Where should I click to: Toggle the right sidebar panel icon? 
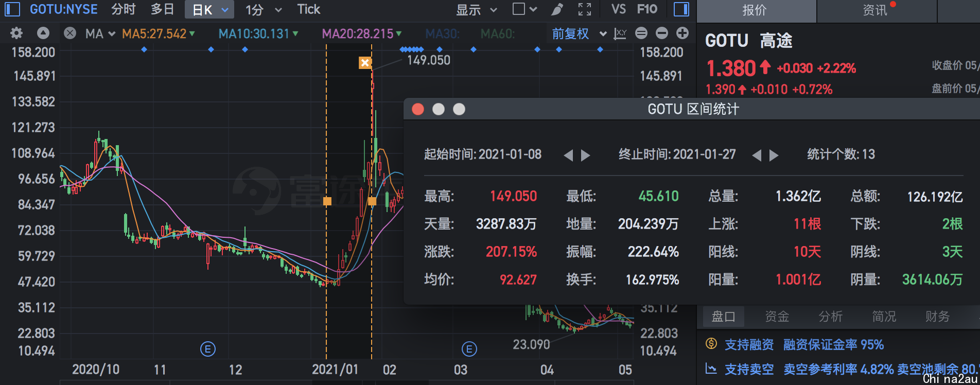click(681, 9)
